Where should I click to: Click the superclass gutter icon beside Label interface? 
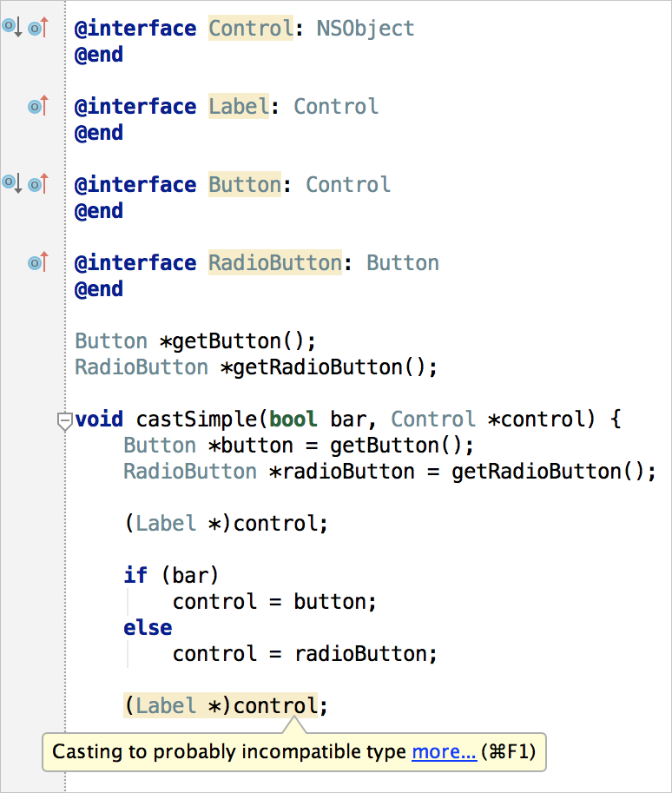[37, 106]
